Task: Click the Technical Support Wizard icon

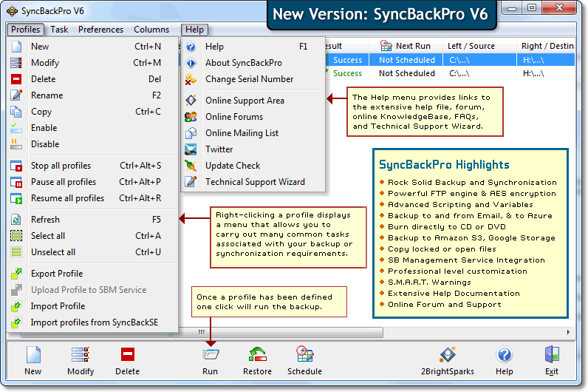Action: point(191,182)
